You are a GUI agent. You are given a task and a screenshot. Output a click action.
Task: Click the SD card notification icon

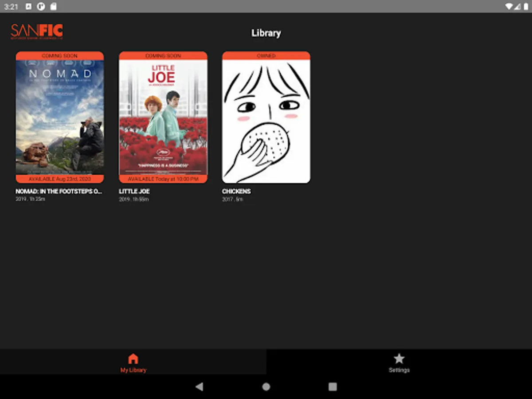(x=53, y=7)
